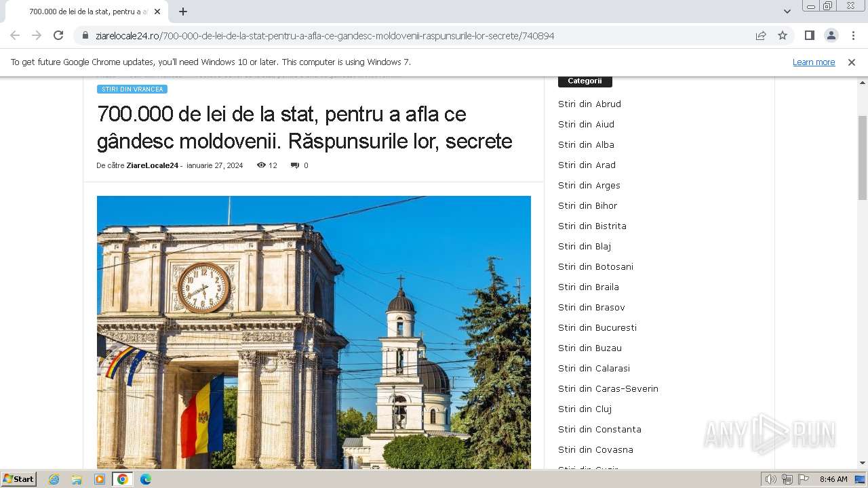Viewport: 868px width, 488px height.
Task: Open the system clock showing 8:46 AM
Action: point(833,479)
